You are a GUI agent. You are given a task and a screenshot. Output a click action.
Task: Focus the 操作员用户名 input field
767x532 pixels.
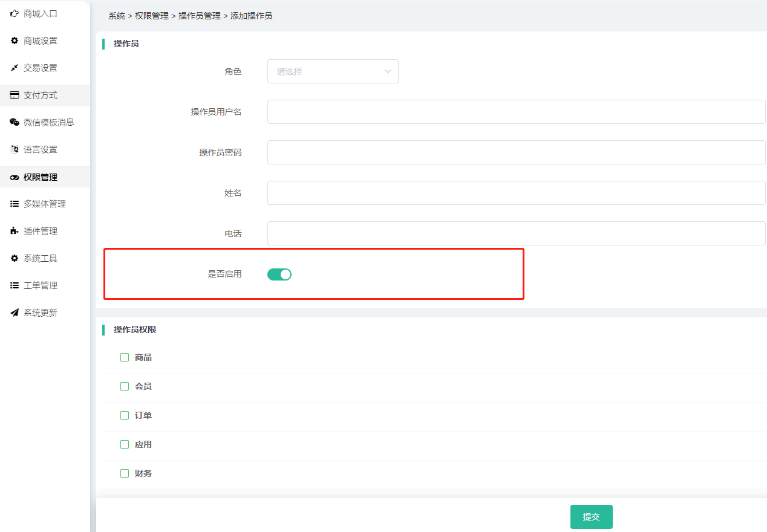pyautogui.click(x=516, y=112)
